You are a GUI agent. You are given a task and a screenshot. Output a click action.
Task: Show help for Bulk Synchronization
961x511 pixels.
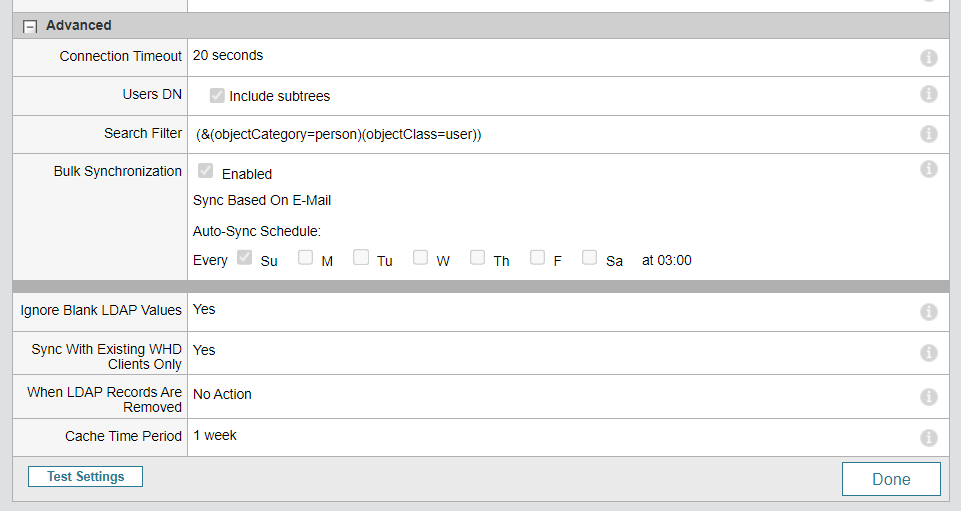click(928, 169)
